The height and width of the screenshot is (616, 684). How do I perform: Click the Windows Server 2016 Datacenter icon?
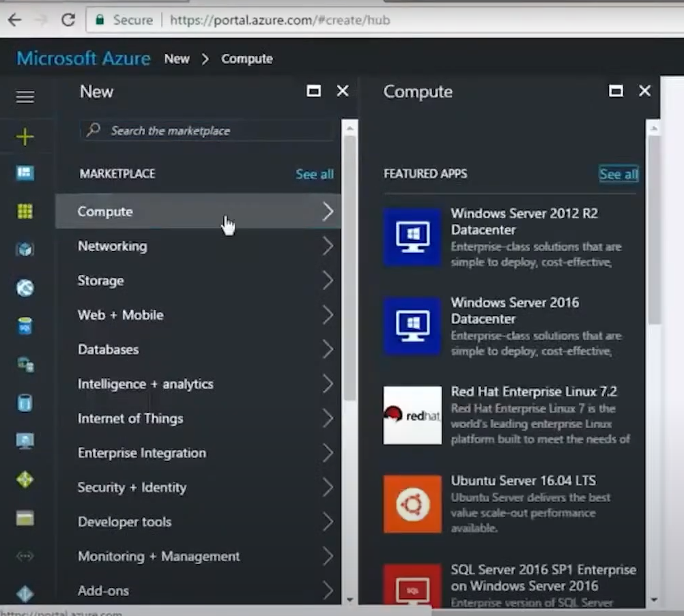pyautogui.click(x=412, y=326)
